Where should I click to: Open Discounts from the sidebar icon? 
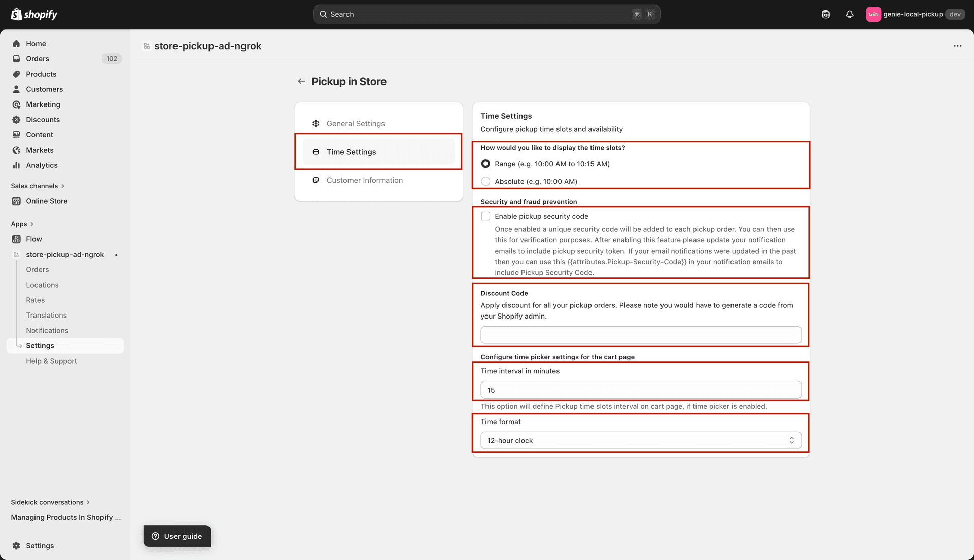[16, 119]
